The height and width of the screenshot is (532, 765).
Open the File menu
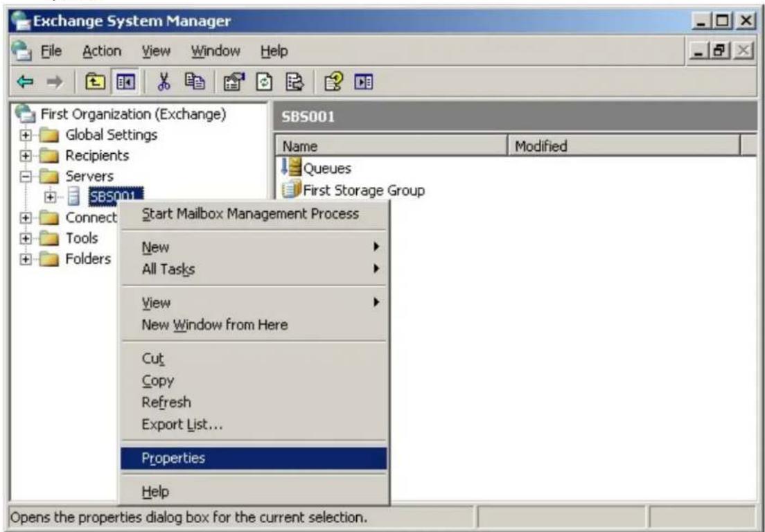click(51, 51)
